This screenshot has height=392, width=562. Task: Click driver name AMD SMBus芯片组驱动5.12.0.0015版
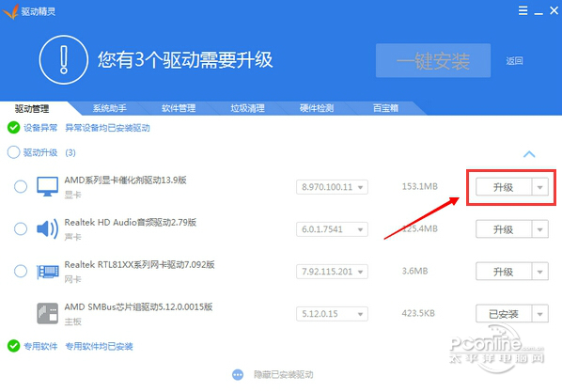tap(138, 307)
